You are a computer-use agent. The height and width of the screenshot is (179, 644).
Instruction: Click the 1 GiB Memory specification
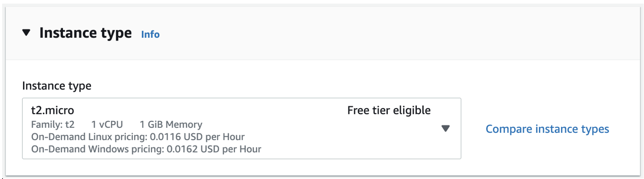pyautogui.click(x=171, y=125)
